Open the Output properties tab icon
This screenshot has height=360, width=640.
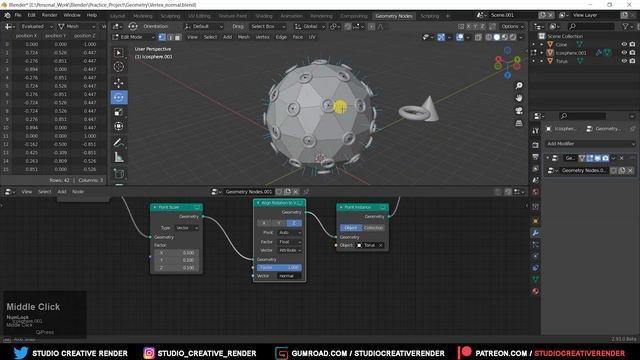[x=536, y=157]
